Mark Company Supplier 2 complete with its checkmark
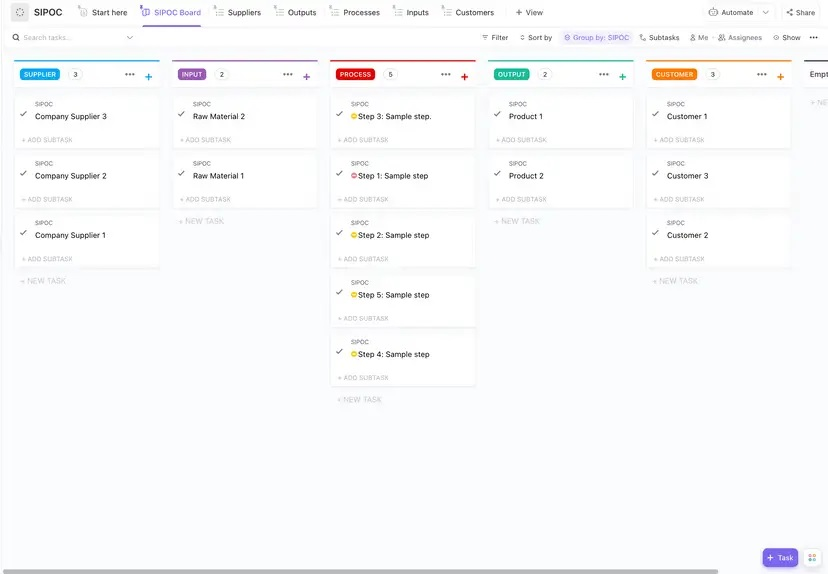Viewport: 828px width, 574px height. point(23,173)
